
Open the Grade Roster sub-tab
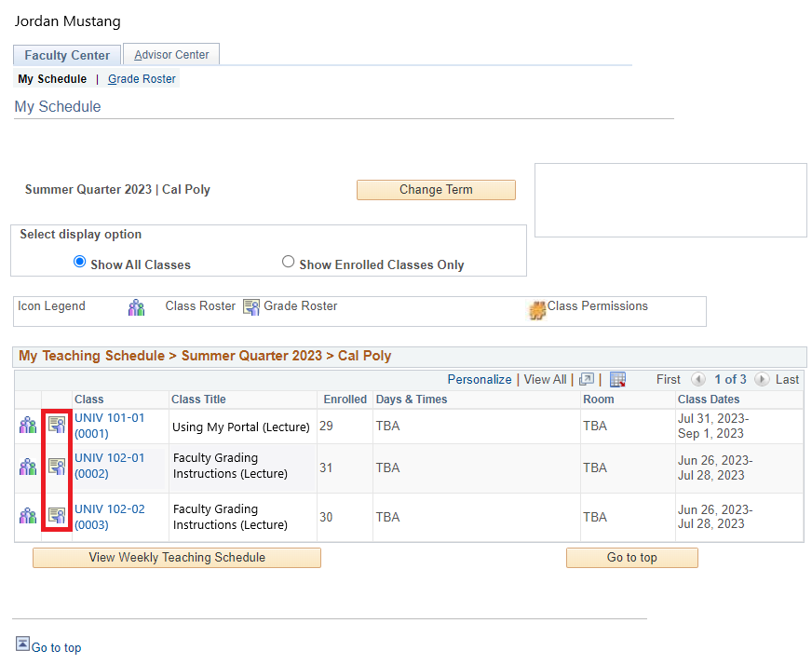tap(142, 79)
